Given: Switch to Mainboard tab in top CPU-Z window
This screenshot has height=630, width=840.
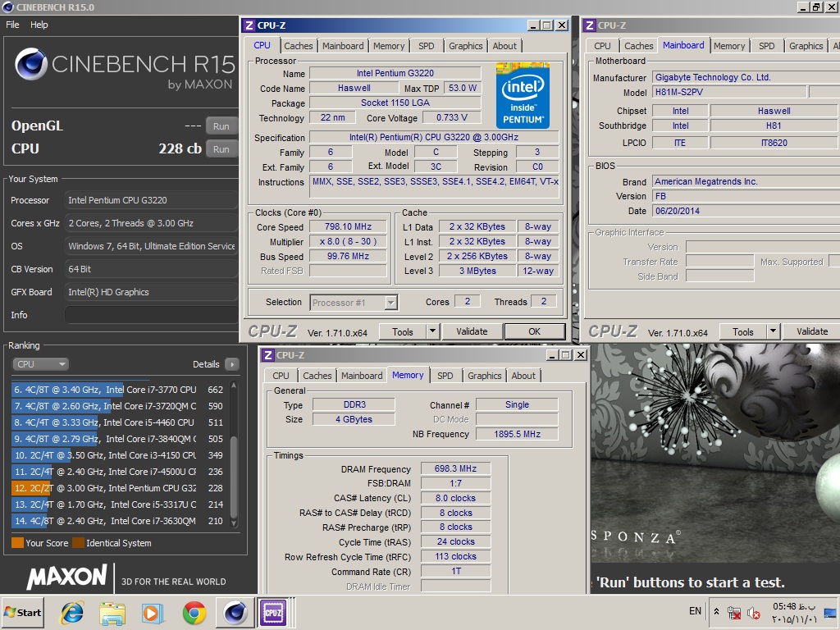Looking at the screenshot, I should pyautogui.click(x=343, y=46).
